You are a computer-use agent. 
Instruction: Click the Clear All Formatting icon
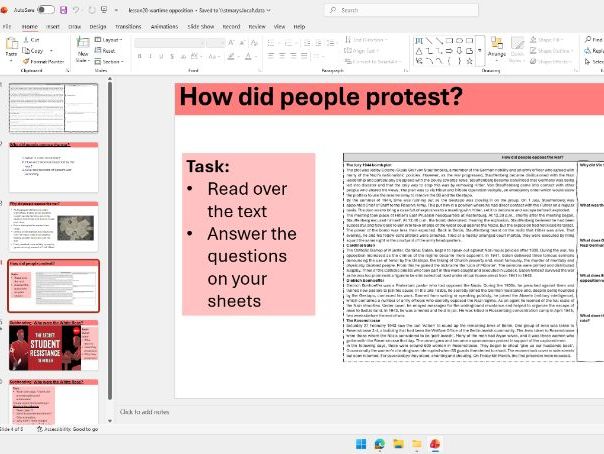[x=254, y=43]
